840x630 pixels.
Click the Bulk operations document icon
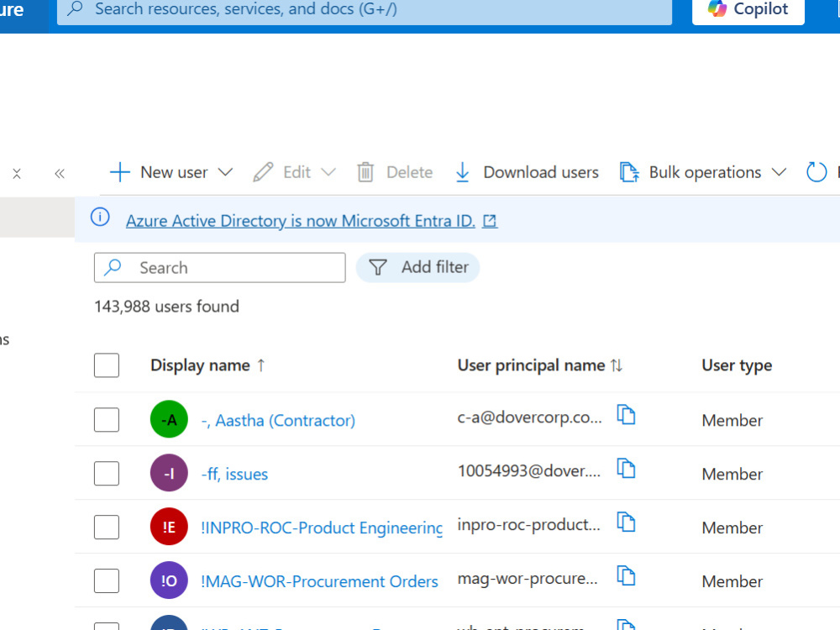click(629, 172)
